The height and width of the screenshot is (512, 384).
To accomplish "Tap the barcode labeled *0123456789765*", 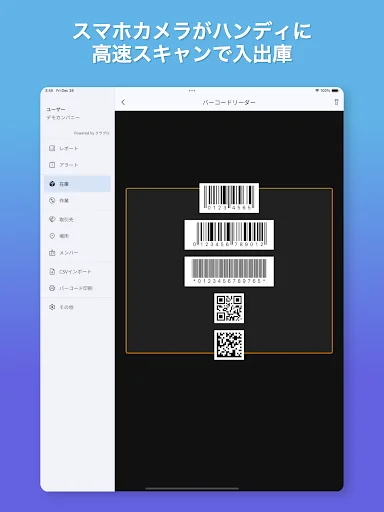I will (229, 271).
